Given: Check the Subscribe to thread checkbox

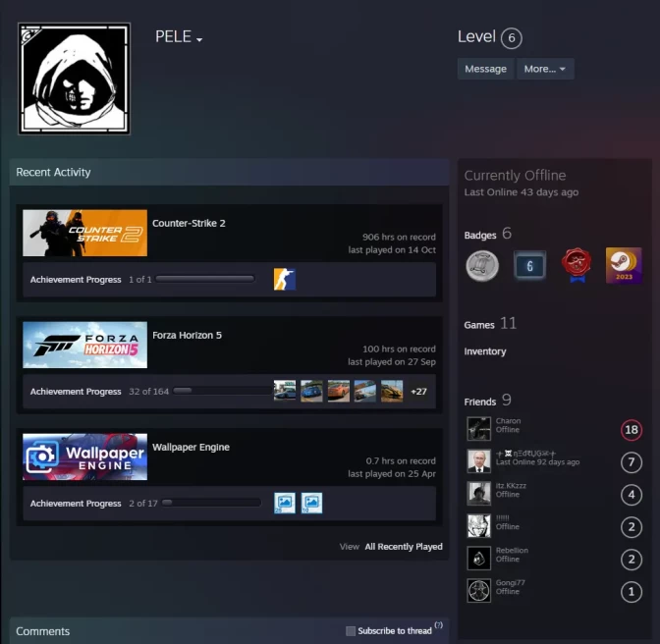Looking at the screenshot, I should coord(351,631).
